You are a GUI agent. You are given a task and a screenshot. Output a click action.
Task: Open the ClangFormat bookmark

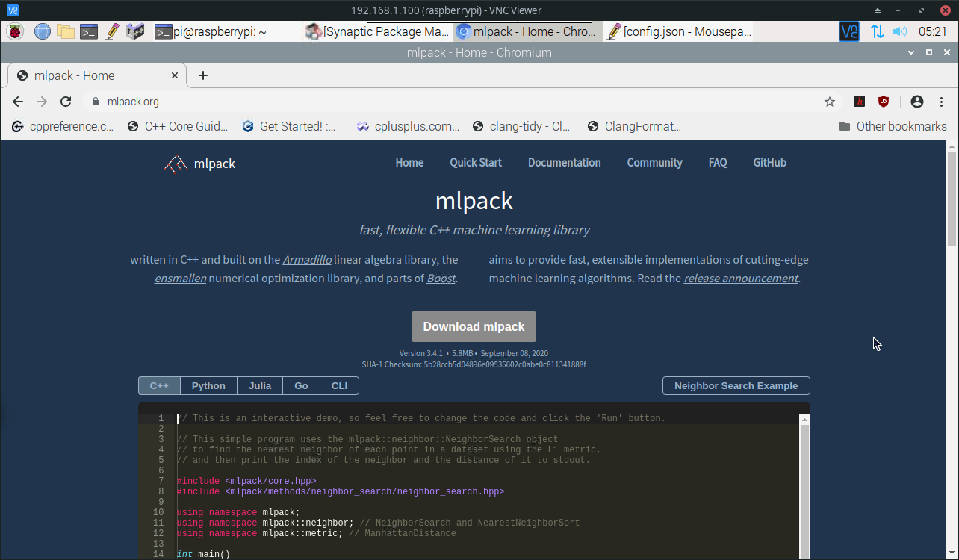tap(634, 126)
